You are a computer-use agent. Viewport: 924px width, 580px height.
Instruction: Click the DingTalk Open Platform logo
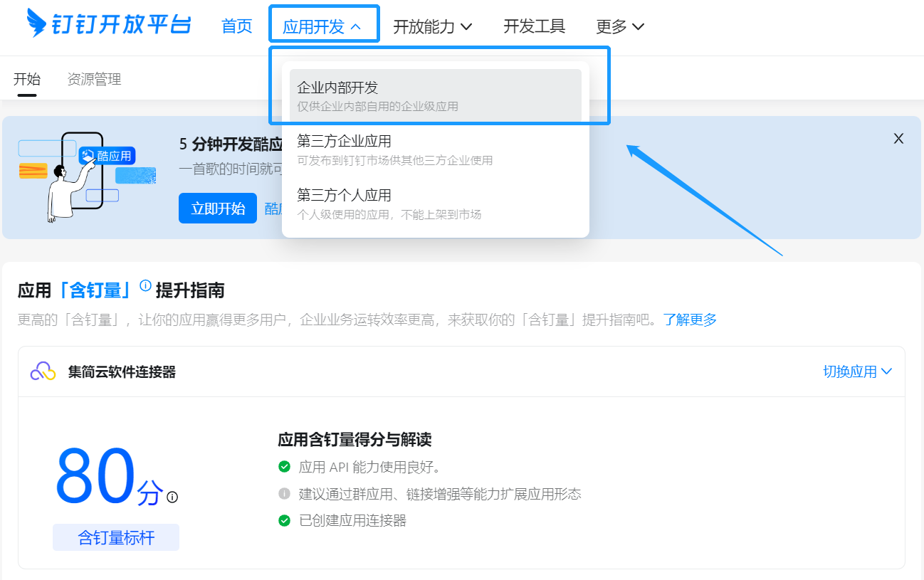point(109,23)
